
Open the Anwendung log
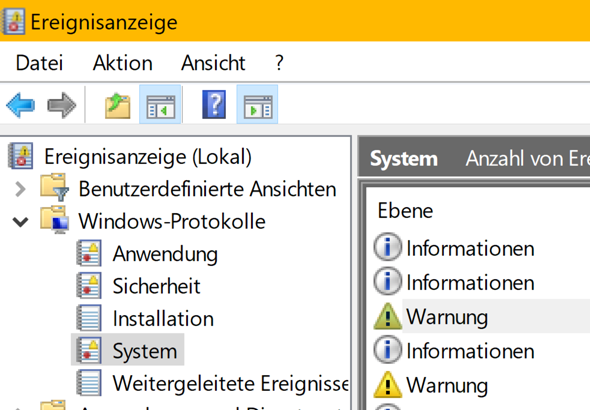[x=165, y=254]
